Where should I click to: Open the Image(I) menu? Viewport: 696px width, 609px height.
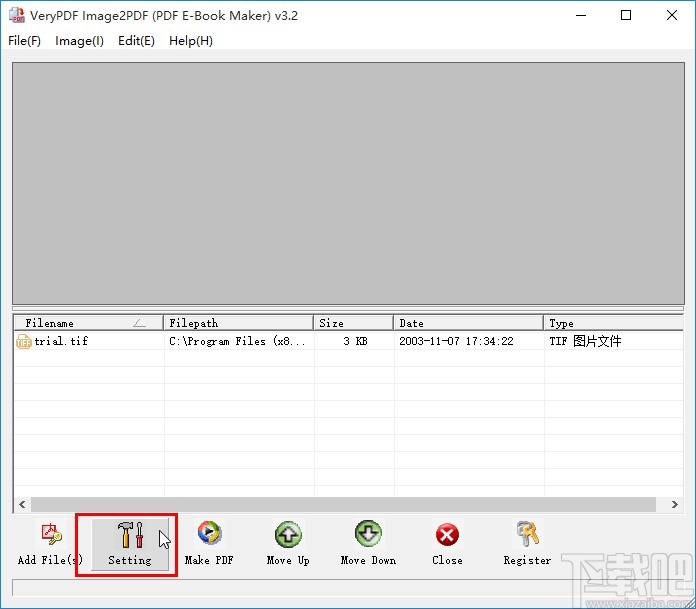pyautogui.click(x=79, y=41)
